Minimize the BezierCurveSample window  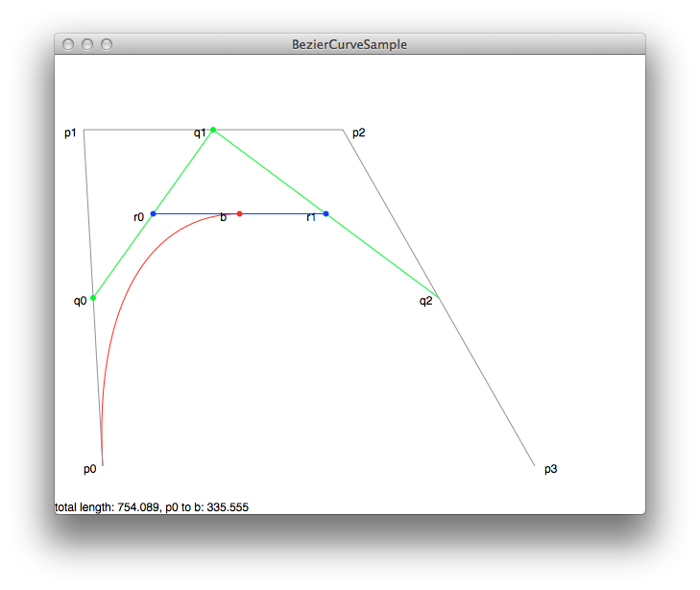click(87, 44)
